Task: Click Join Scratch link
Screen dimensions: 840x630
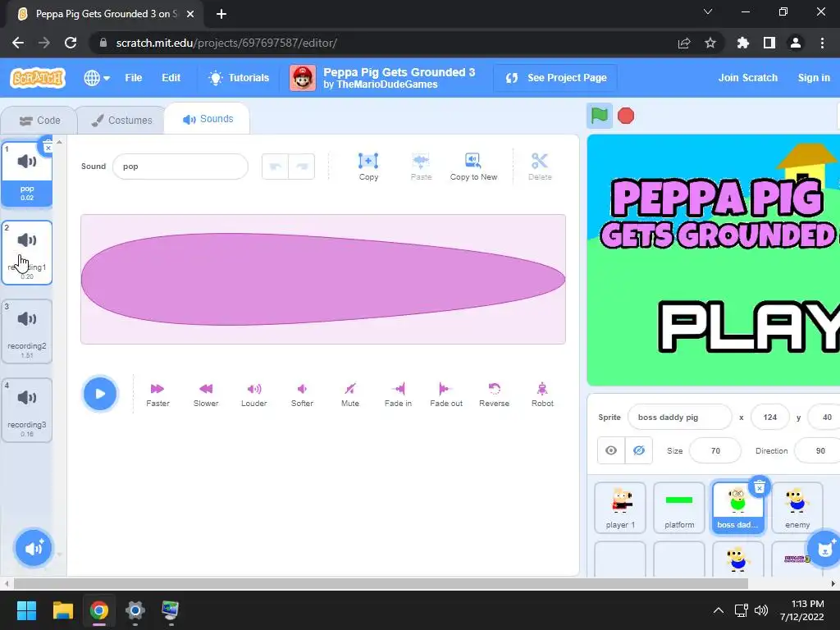Action: 747,78
